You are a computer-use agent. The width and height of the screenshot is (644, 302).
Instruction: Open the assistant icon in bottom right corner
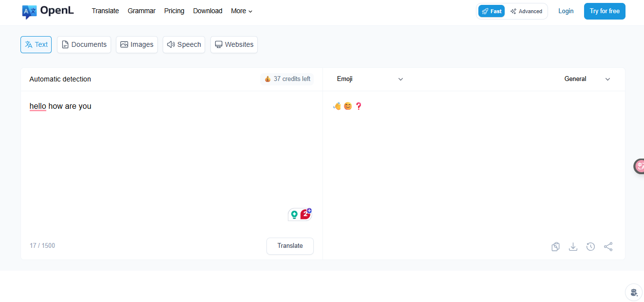pyautogui.click(x=633, y=292)
